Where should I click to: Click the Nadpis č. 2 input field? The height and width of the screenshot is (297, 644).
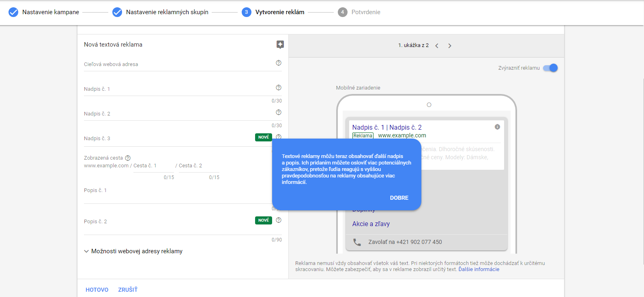[x=183, y=114]
